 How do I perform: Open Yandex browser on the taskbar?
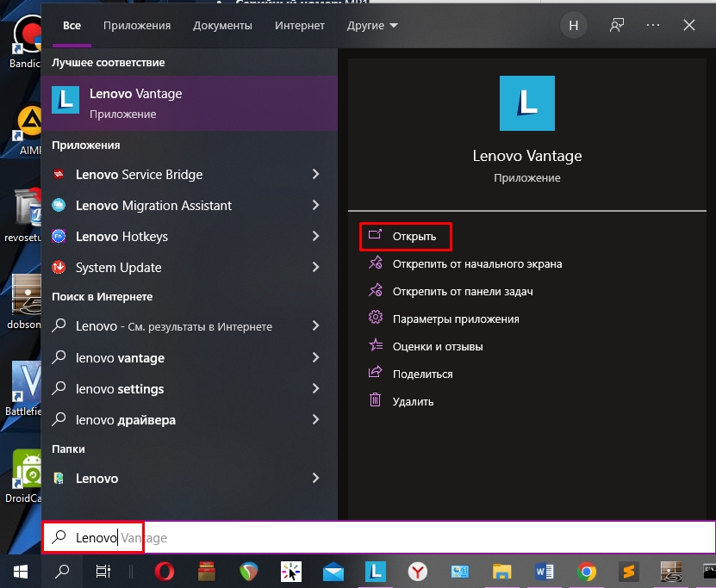coord(417,571)
